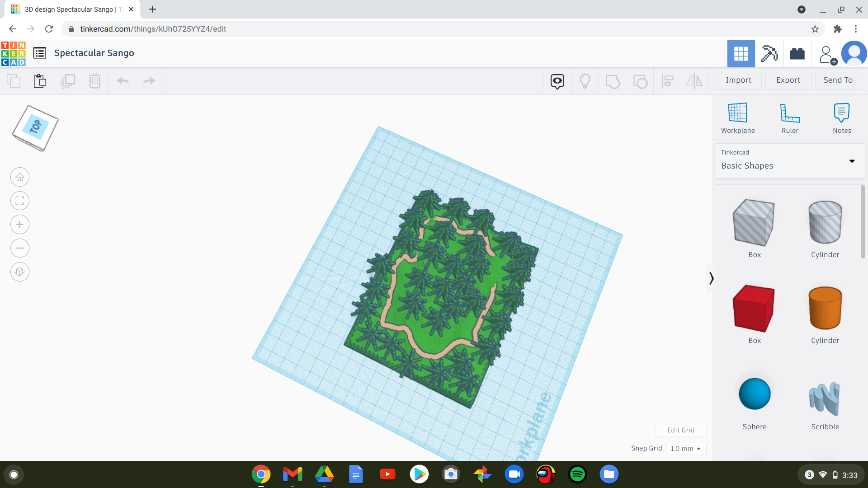The height and width of the screenshot is (488, 868).
Task: Reload the page
Action: [x=49, y=29]
